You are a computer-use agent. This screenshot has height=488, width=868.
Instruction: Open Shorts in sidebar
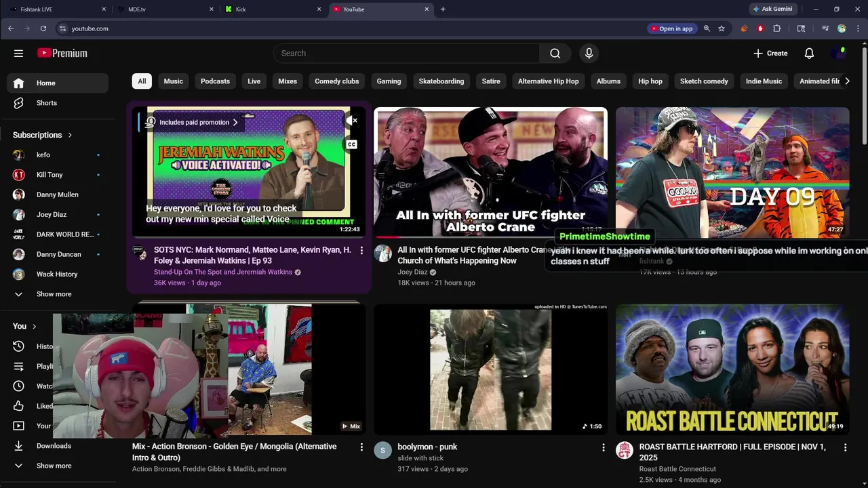point(58,103)
